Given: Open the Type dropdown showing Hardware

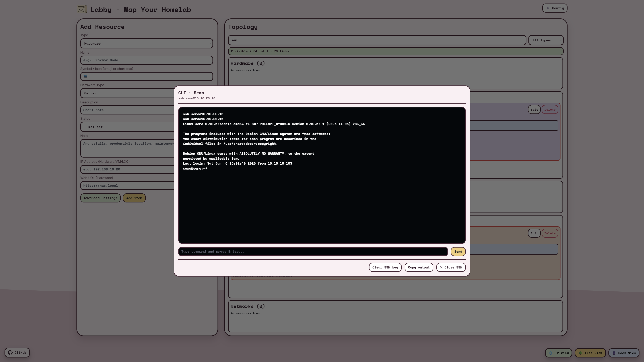Looking at the screenshot, I should point(147,43).
